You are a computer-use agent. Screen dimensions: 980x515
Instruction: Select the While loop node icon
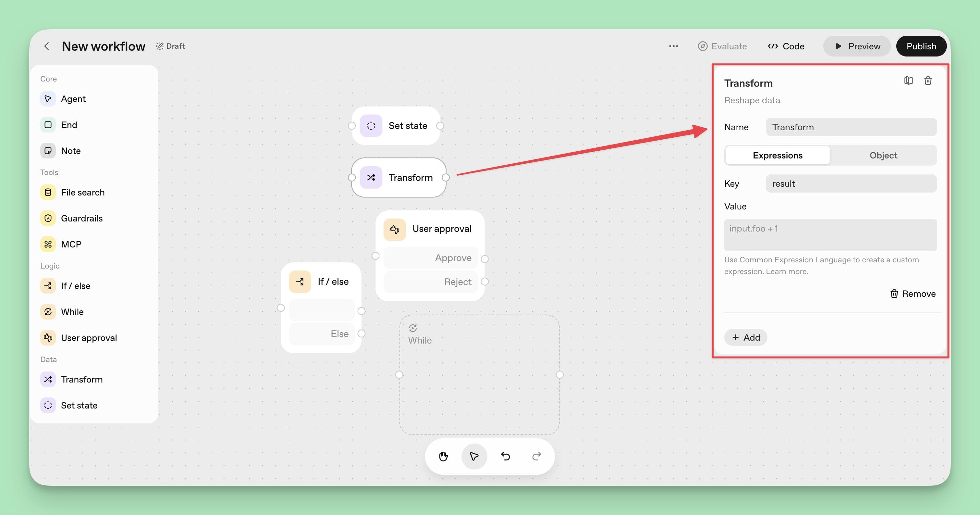(x=48, y=312)
